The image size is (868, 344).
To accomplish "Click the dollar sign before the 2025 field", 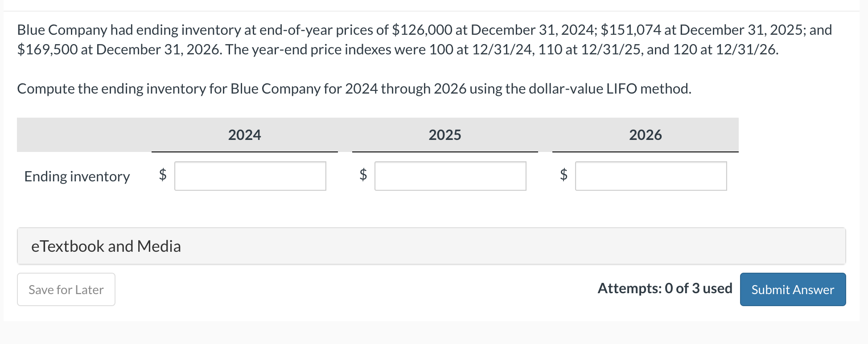I will click(363, 174).
